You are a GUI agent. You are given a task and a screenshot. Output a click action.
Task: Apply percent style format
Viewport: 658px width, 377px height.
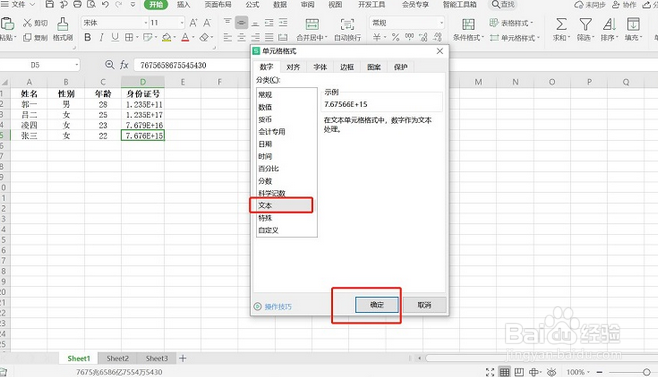(395, 37)
